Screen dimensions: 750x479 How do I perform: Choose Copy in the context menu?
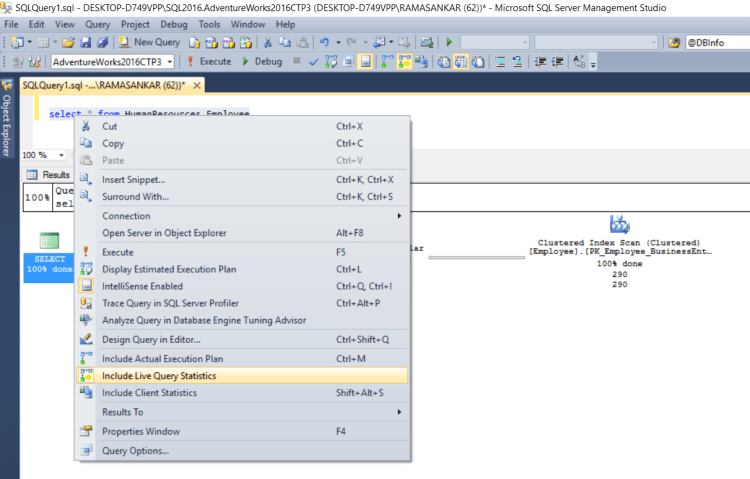pos(113,144)
